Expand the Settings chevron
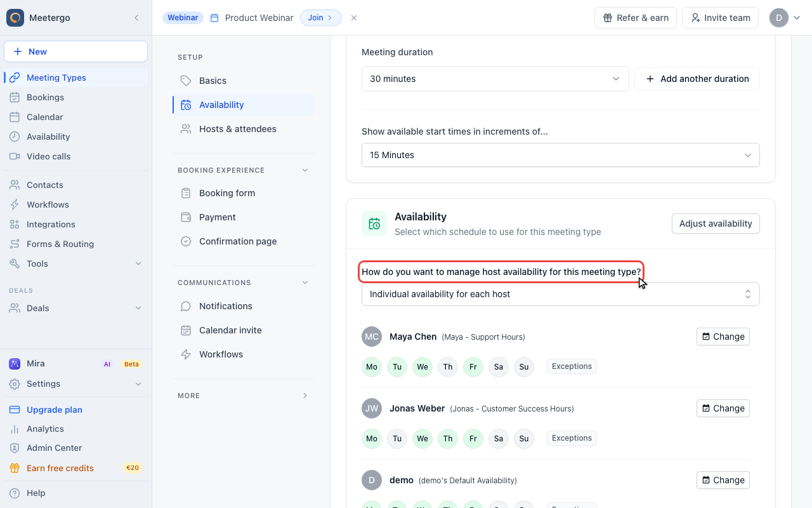 [x=138, y=384]
